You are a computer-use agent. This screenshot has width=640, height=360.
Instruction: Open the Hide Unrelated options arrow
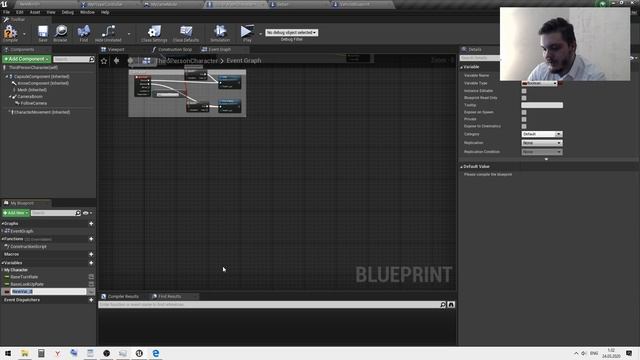[x=129, y=33]
